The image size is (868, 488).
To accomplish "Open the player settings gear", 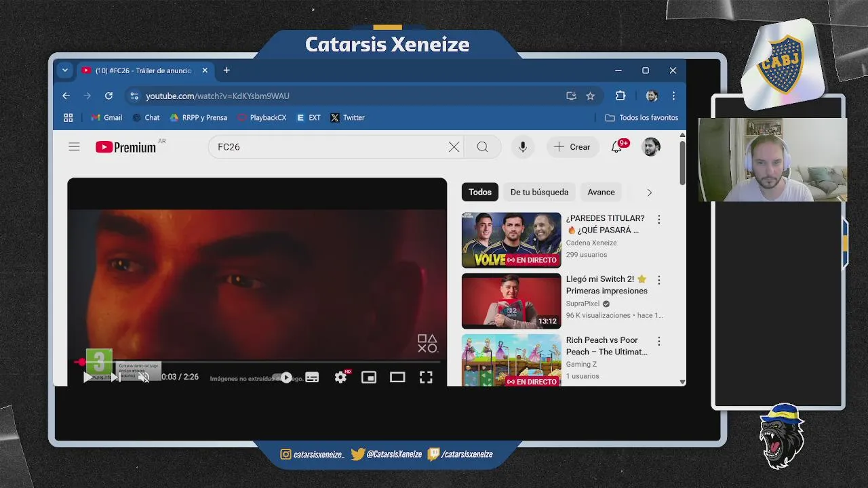I will [x=340, y=378].
